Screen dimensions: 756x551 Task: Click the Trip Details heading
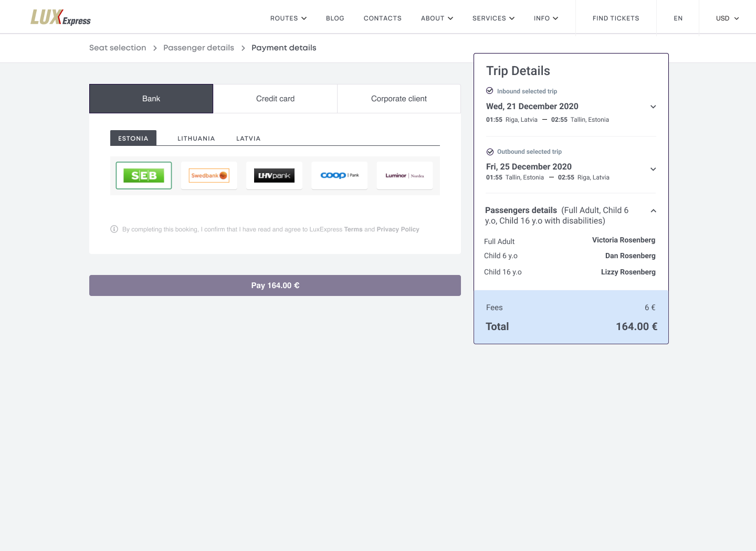(518, 71)
